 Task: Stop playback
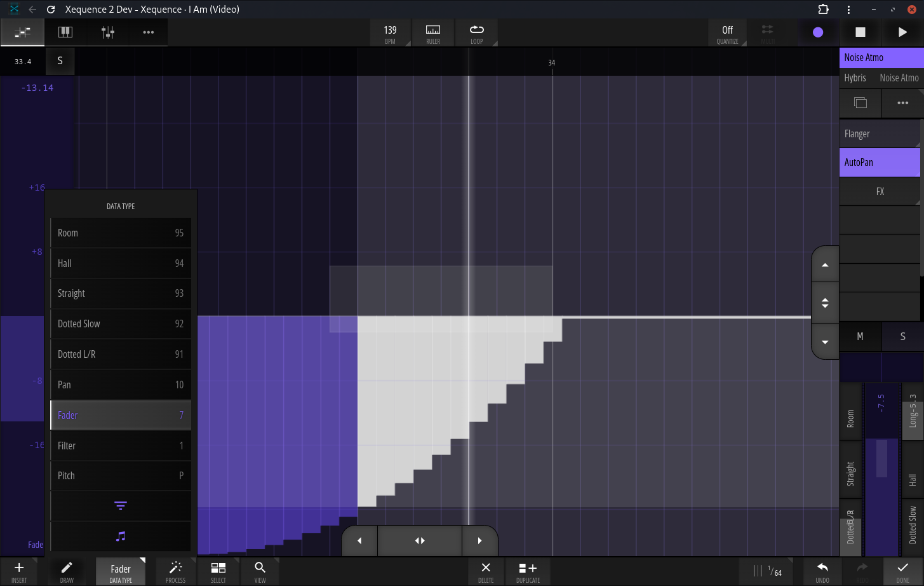(860, 32)
